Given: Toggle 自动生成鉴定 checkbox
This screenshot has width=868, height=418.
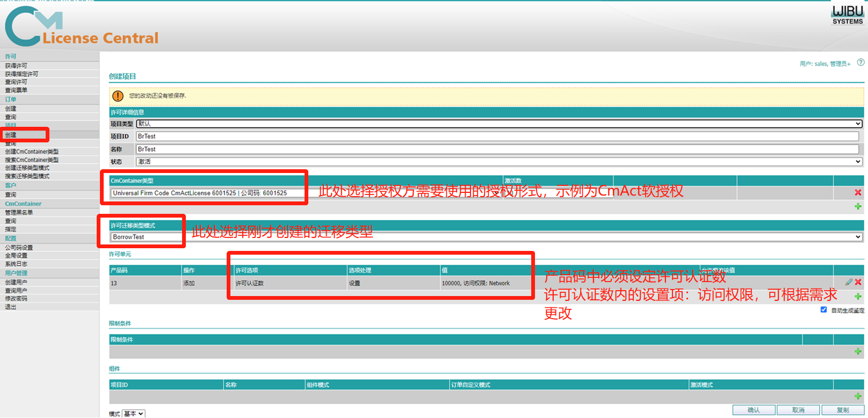Looking at the screenshot, I should click(823, 309).
